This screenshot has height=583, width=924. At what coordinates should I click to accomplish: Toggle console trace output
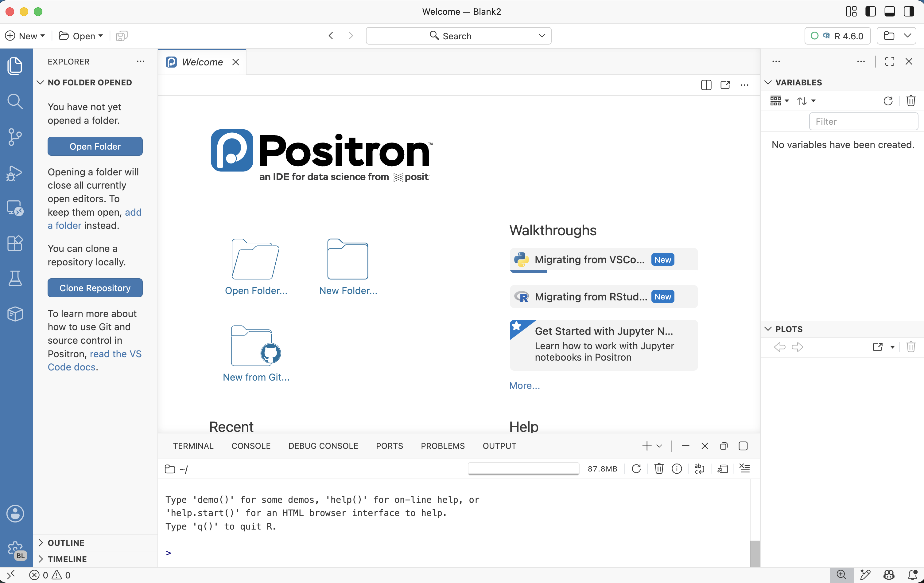coord(723,468)
